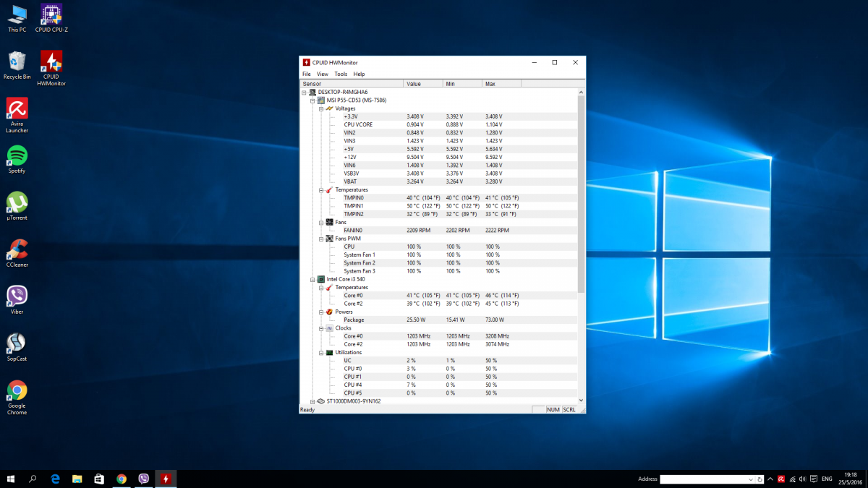Select the SopCast desktop icon
868x488 pixels.
[x=17, y=347]
